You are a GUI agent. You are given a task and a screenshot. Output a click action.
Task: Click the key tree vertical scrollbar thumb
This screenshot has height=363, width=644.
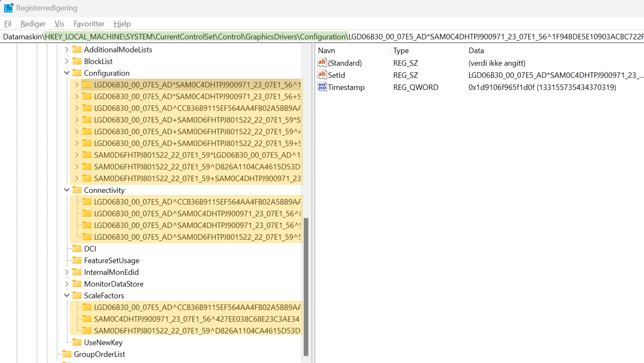pos(306,287)
